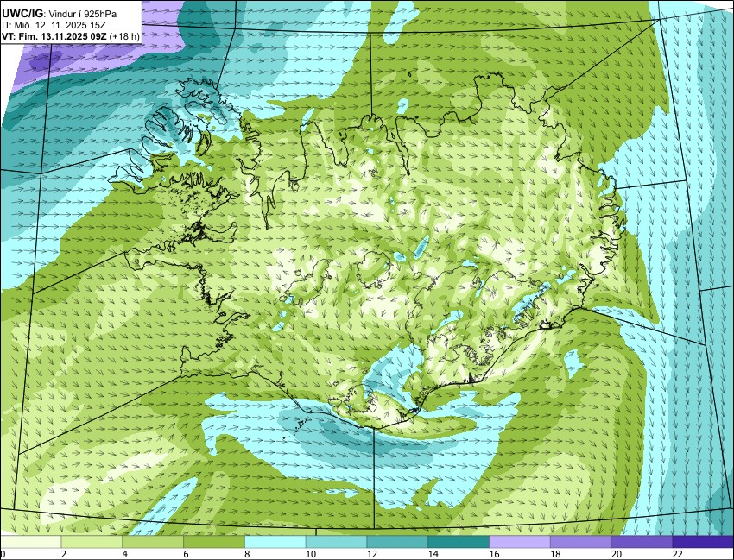The width and height of the screenshot is (734, 560).
Task: Select the light purple 16–18 legend swatch
Action: (520, 542)
